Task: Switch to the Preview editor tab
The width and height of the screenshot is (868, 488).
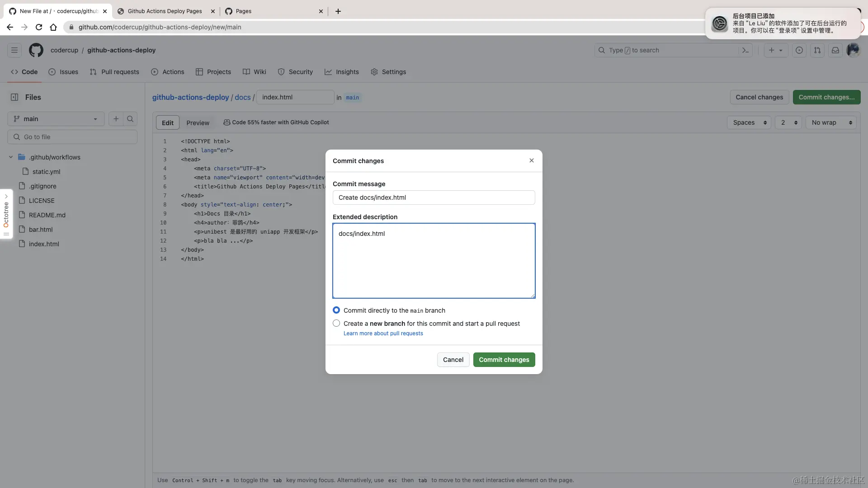Action: point(198,122)
